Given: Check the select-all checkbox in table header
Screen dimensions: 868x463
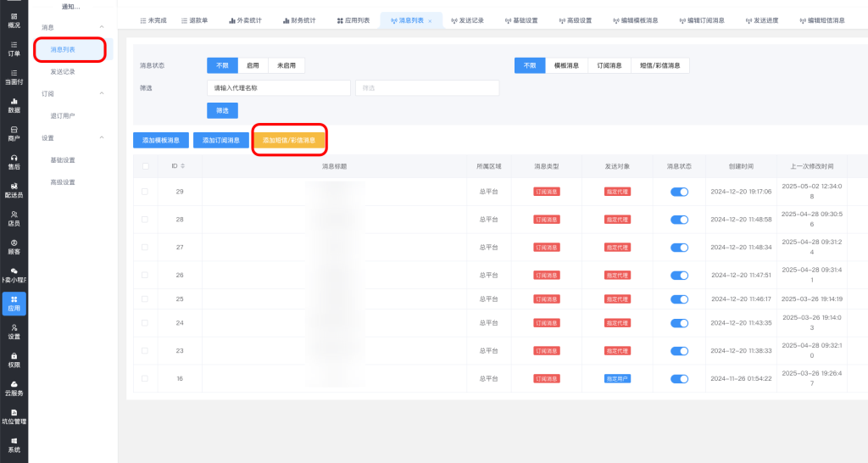Looking at the screenshot, I should [x=145, y=166].
